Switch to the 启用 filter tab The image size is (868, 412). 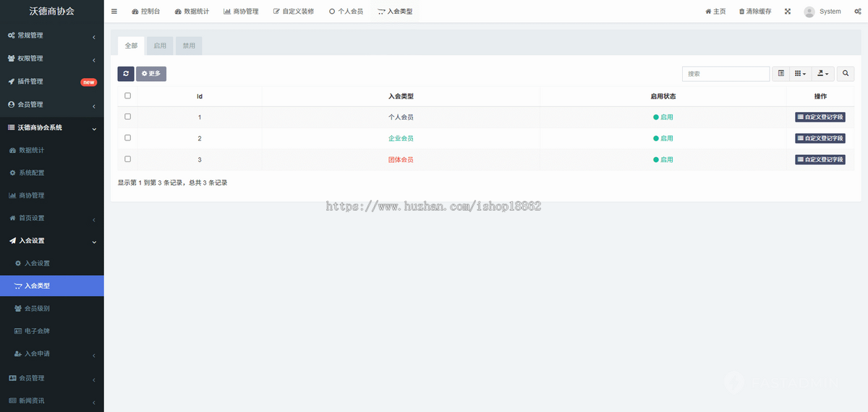coord(160,46)
